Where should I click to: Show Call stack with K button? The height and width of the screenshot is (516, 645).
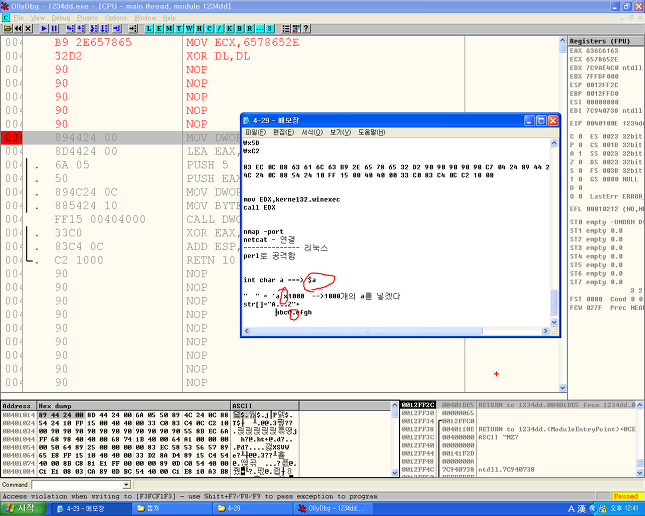coord(230,28)
